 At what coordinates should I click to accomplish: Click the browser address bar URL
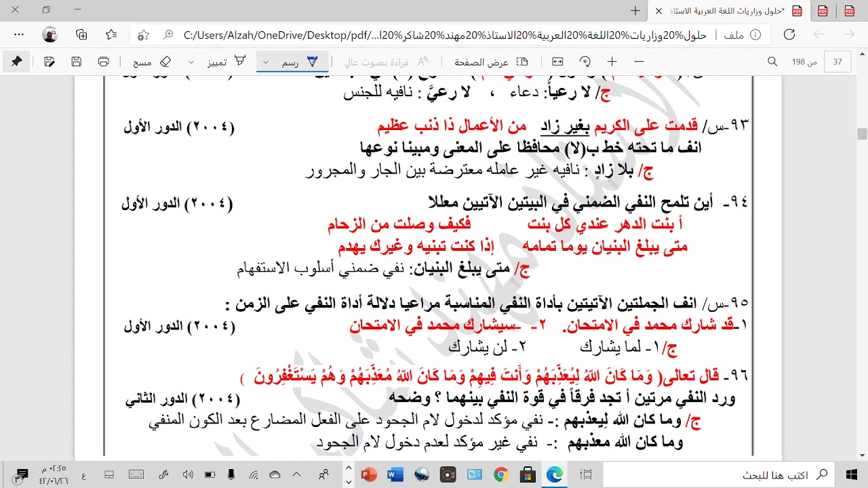445,35
